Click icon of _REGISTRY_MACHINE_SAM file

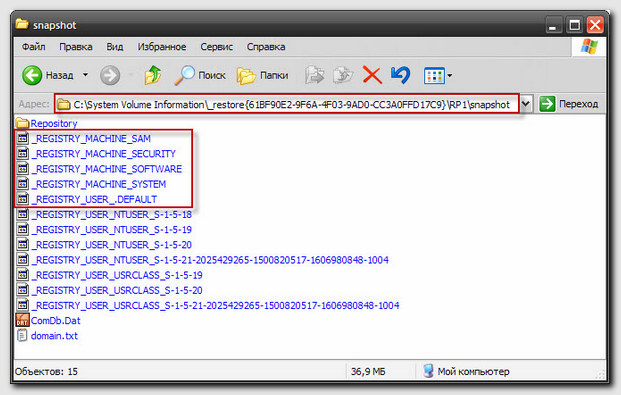tap(23, 138)
